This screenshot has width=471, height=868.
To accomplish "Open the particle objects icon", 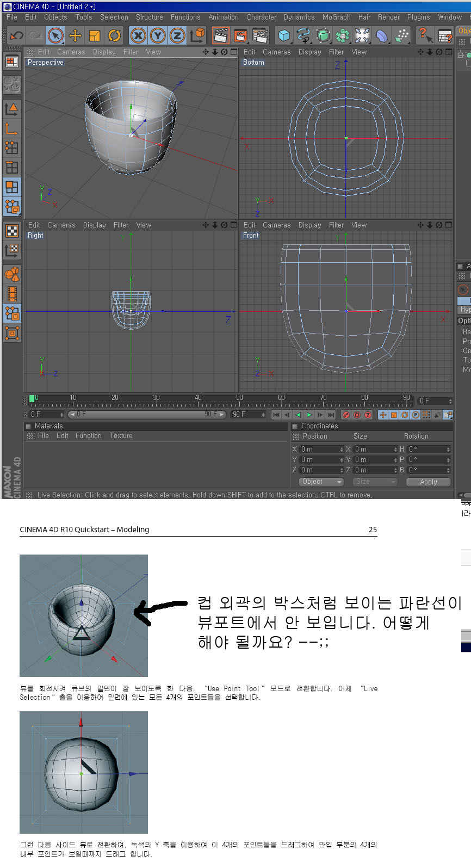I will click(x=401, y=35).
